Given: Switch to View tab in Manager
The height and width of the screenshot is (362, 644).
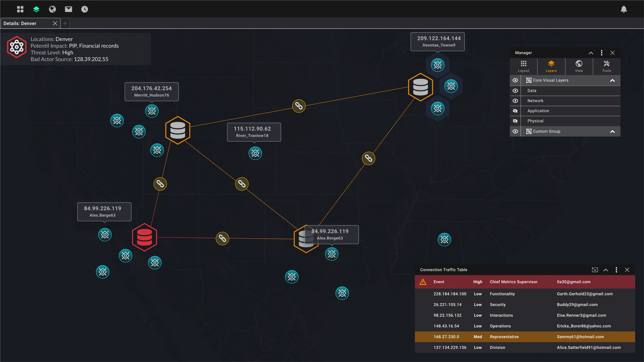Looking at the screenshot, I should click(579, 67).
